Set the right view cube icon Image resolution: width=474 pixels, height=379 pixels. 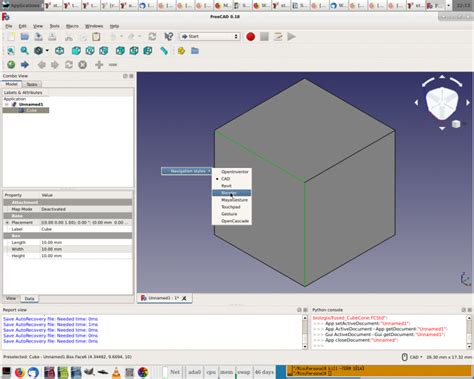click(104, 51)
